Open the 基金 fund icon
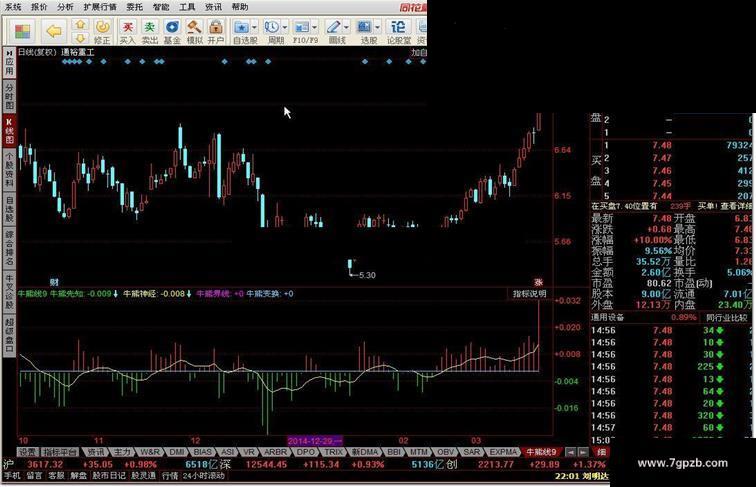This screenshot has width=756, height=487. pyautogui.click(x=172, y=32)
